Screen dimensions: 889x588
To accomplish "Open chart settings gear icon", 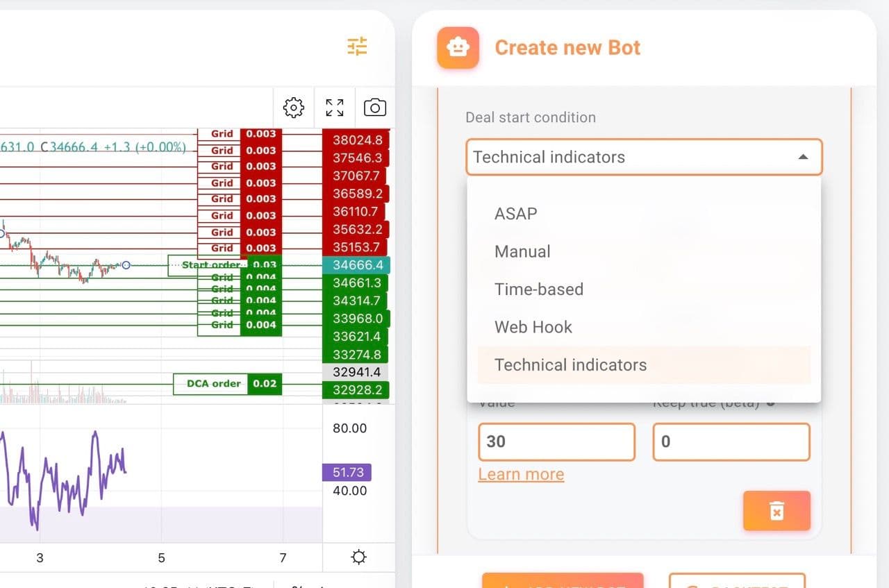I will point(294,108).
